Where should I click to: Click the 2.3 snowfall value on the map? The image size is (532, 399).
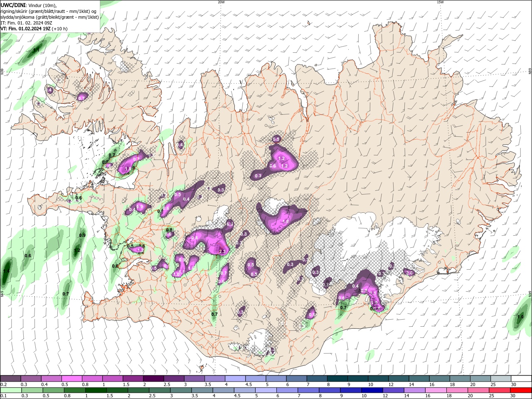click(x=222, y=251)
